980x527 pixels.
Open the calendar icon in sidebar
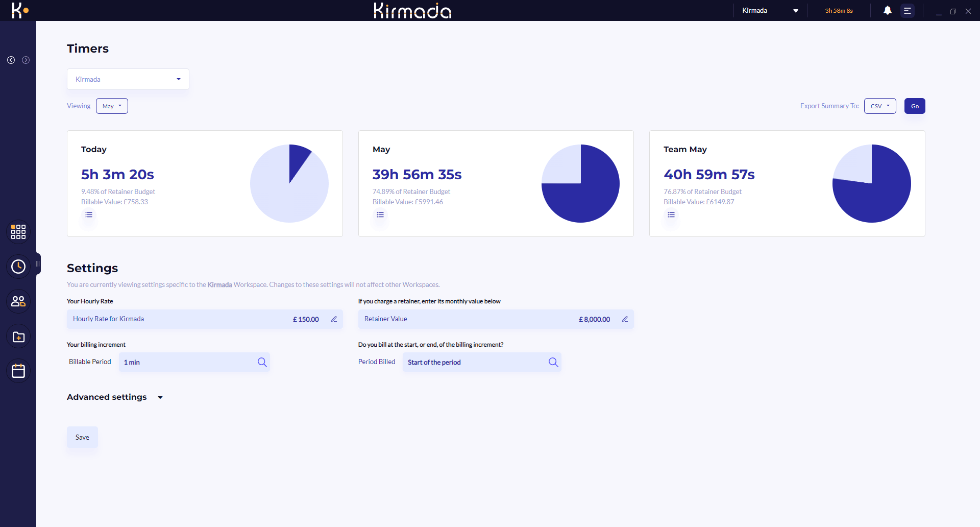pos(18,371)
